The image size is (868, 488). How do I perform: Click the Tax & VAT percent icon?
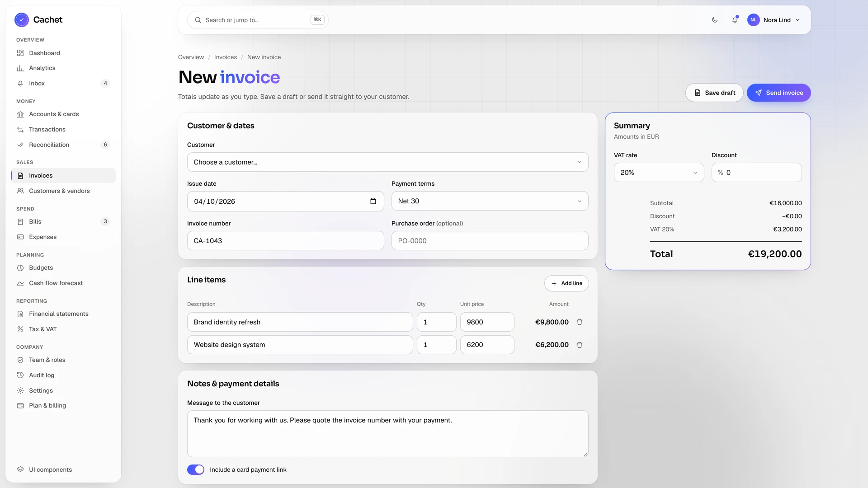tap(20, 329)
